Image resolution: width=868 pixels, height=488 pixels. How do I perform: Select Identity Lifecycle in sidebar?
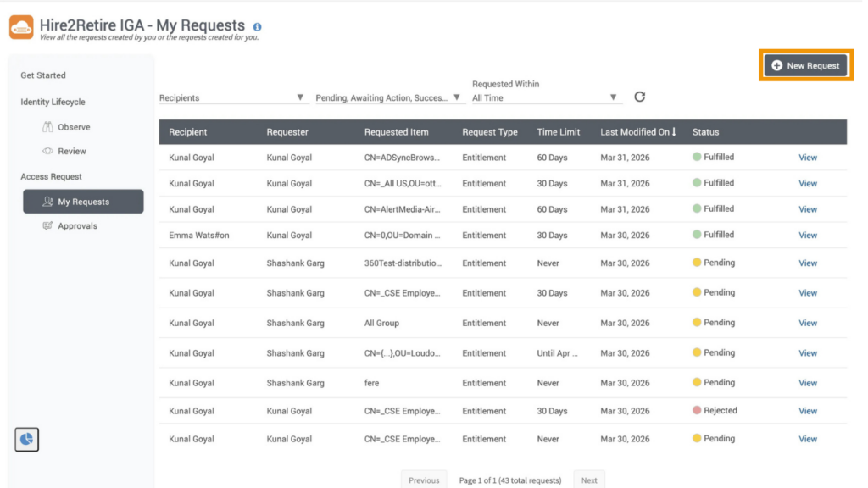pyautogui.click(x=53, y=102)
